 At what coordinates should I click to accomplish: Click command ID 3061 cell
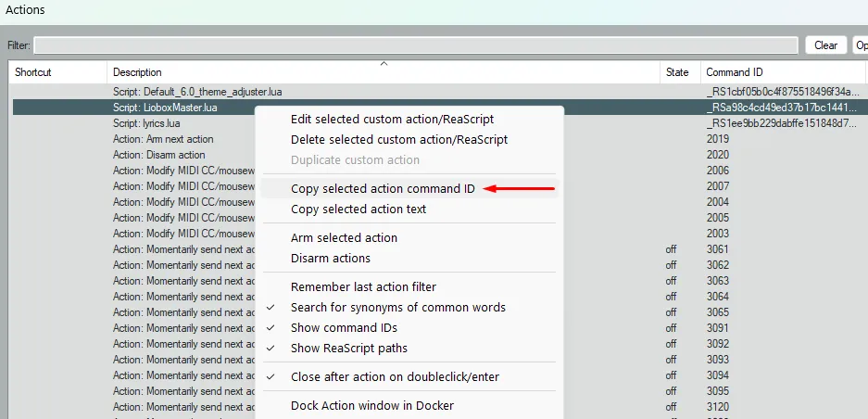tap(717, 249)
